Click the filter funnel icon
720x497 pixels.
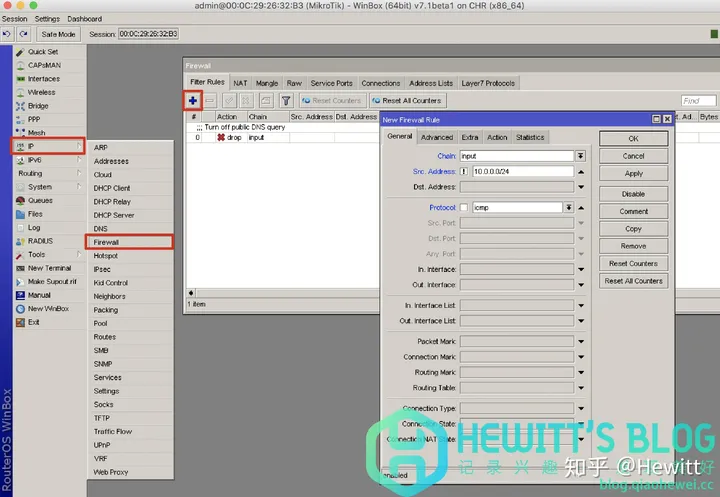(x=286, y=101)
